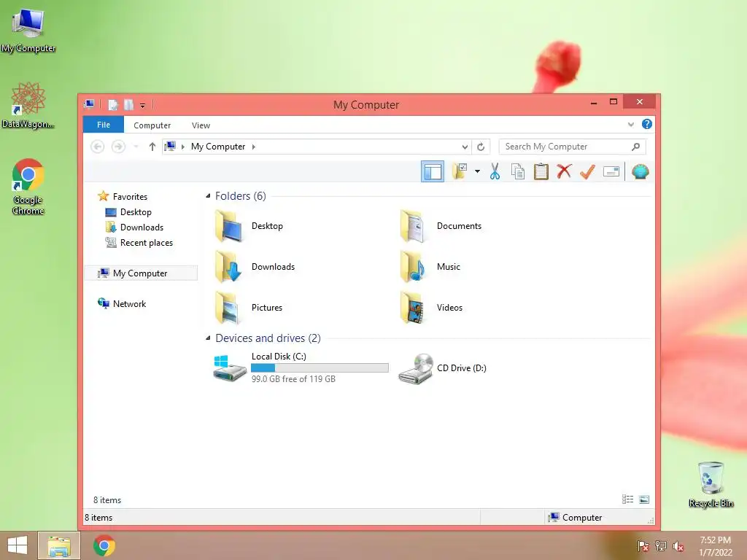The height and width of the screenshot is (560, 747).
Task: Open the Computer ribbon tab
Action: click(152, 125)
